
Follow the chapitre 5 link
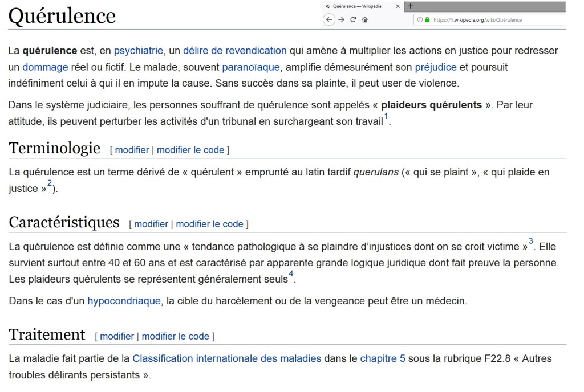383,358
